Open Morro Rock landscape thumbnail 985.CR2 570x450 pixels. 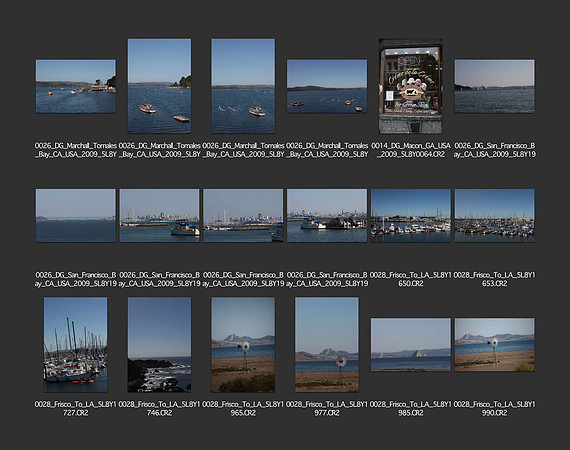[x=411, y=345]
